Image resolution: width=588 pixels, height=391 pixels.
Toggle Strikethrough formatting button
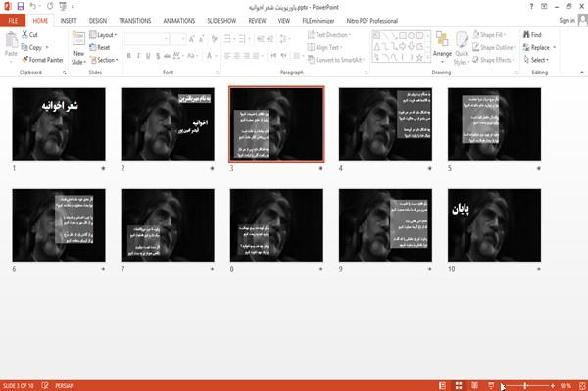tap(168, 56)
